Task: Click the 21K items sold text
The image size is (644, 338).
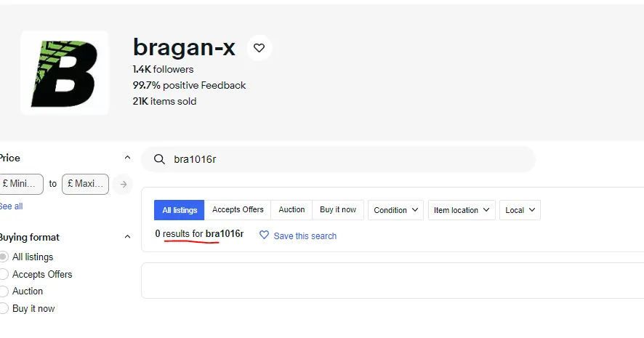Action: click(164, 102)
